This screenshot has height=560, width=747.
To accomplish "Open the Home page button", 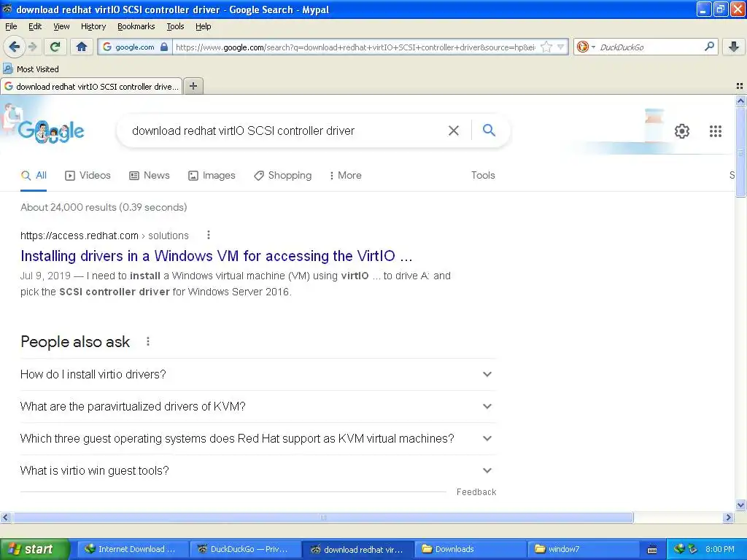I will coord(82,47).
